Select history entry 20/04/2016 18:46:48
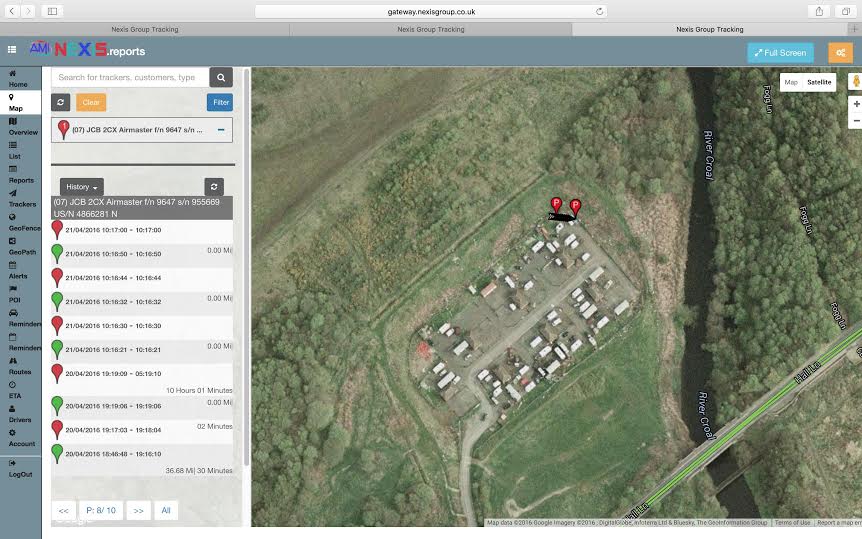862x539 pixels. 142,460
